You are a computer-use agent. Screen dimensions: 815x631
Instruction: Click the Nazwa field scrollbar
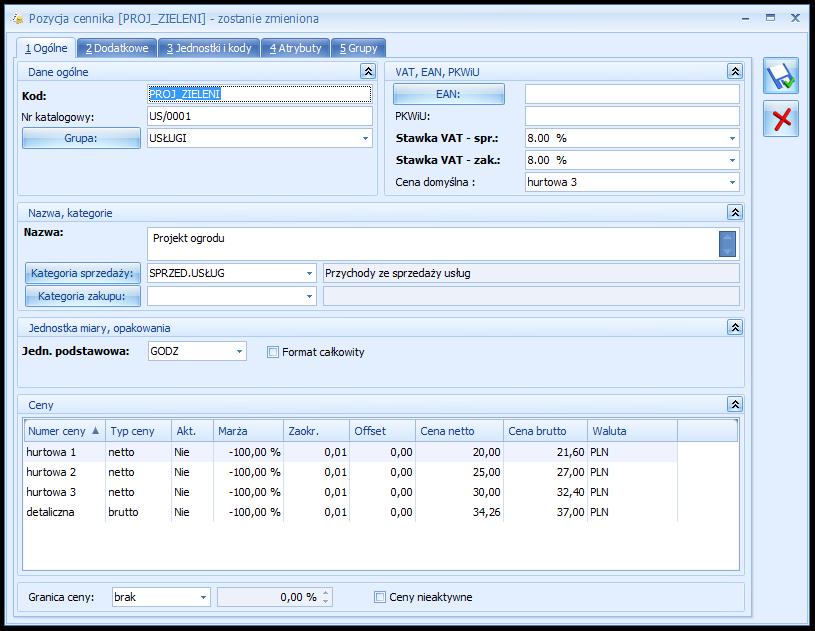(727, 244)
